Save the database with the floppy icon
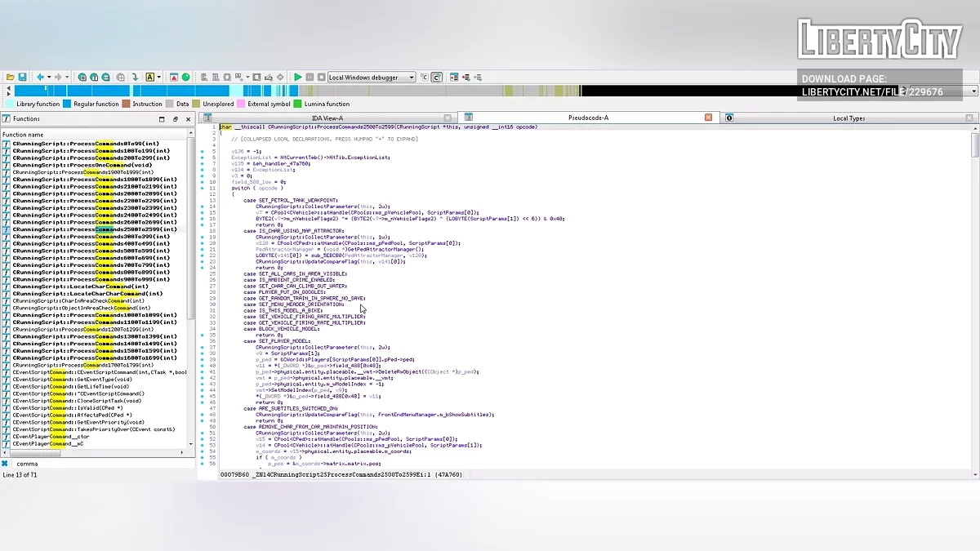980x551 pixels. [x=23, y=78]
